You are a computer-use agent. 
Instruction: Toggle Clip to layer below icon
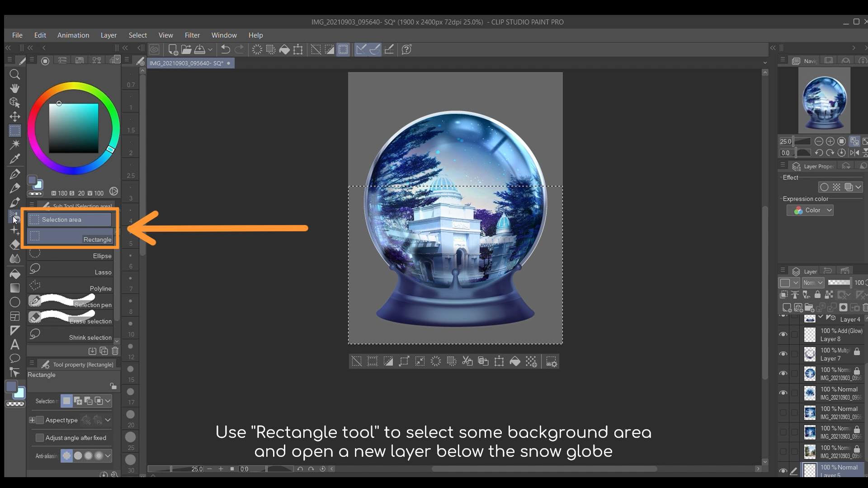point(784,295)
